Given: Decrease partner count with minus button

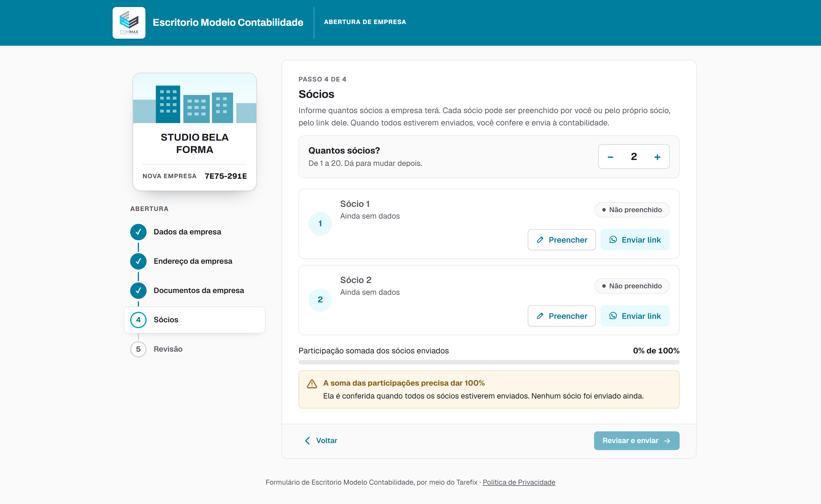Looking at the screenshot, I should pos(610,157).
